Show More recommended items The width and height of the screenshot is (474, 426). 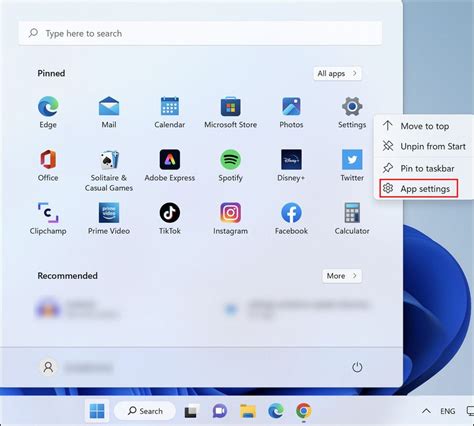342,276
